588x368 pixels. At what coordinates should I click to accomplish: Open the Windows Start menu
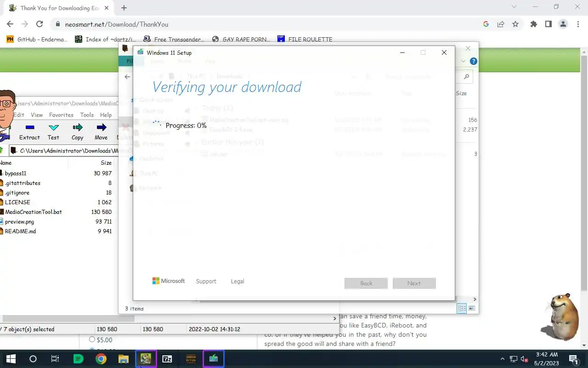[x=11, y=359]
